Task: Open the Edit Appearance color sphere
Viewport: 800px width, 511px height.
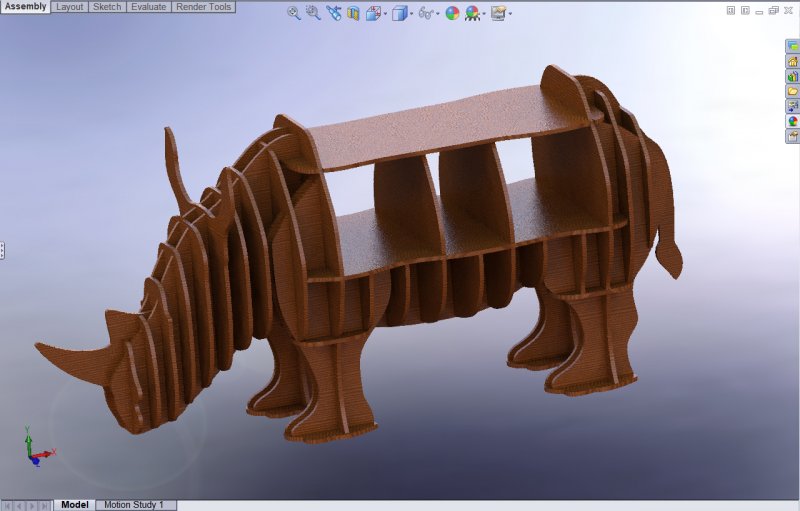Action: pyautogui.click(x=452, y=13)
